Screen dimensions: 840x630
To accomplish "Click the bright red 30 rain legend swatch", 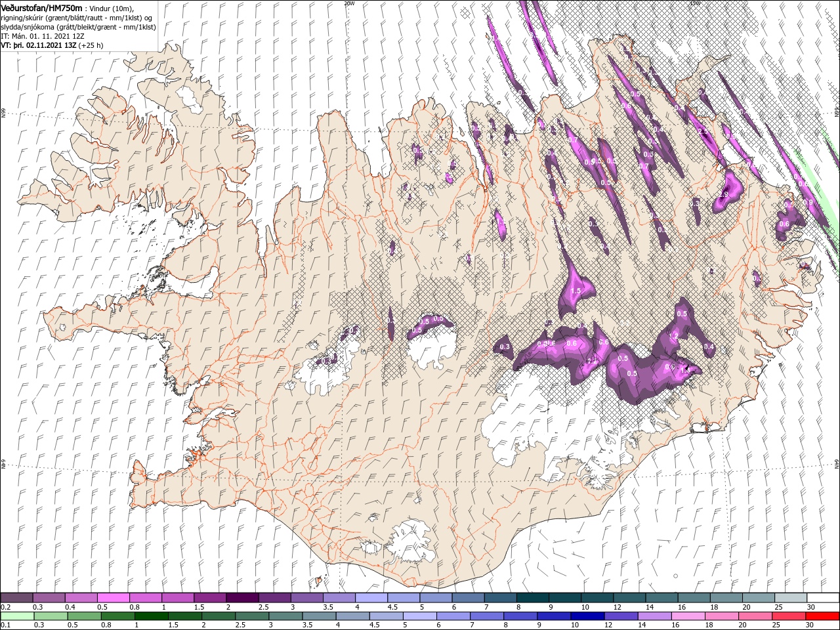I will pos(823,616).
